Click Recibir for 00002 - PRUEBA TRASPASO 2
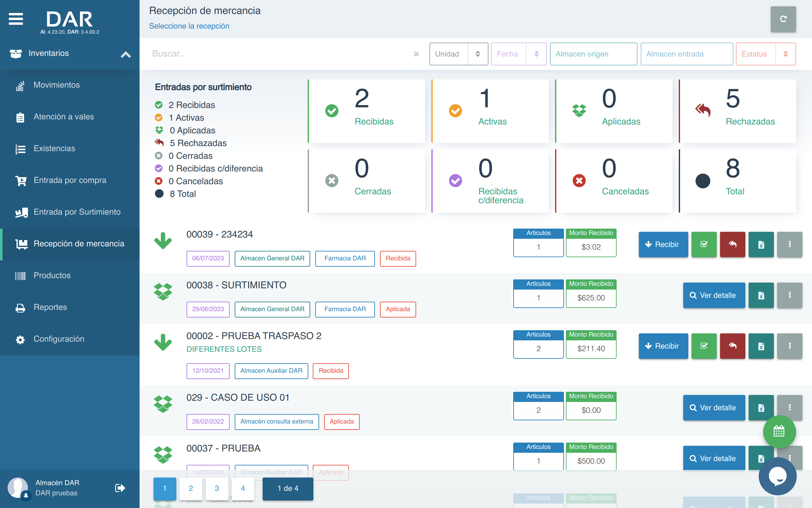The image size is (812, 508). pos(663,346)
